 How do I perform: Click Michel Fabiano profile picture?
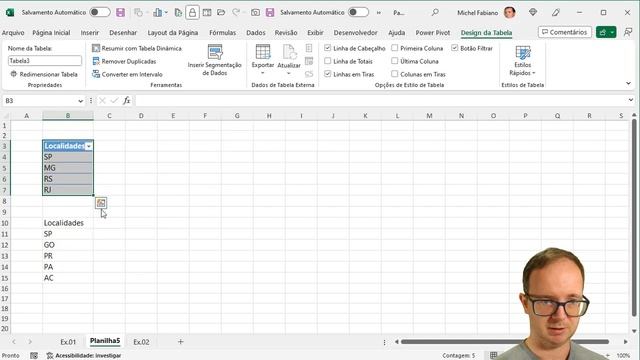(509, 13)
